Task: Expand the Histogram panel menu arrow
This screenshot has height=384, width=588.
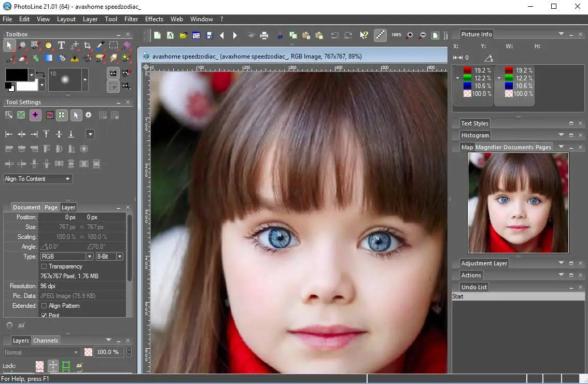Action: tap(561, 135)
